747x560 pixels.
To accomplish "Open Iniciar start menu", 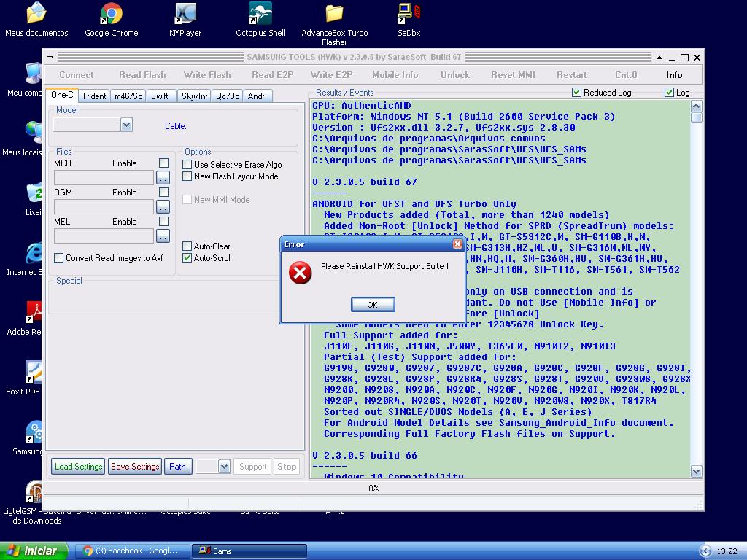I will click(x=34, y=551).
